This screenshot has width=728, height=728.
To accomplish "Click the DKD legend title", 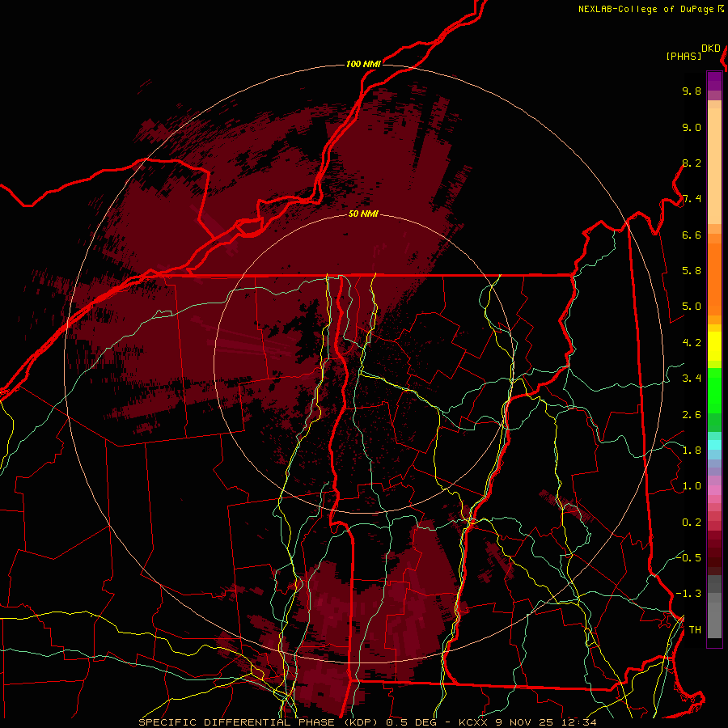I will [711, 49].
